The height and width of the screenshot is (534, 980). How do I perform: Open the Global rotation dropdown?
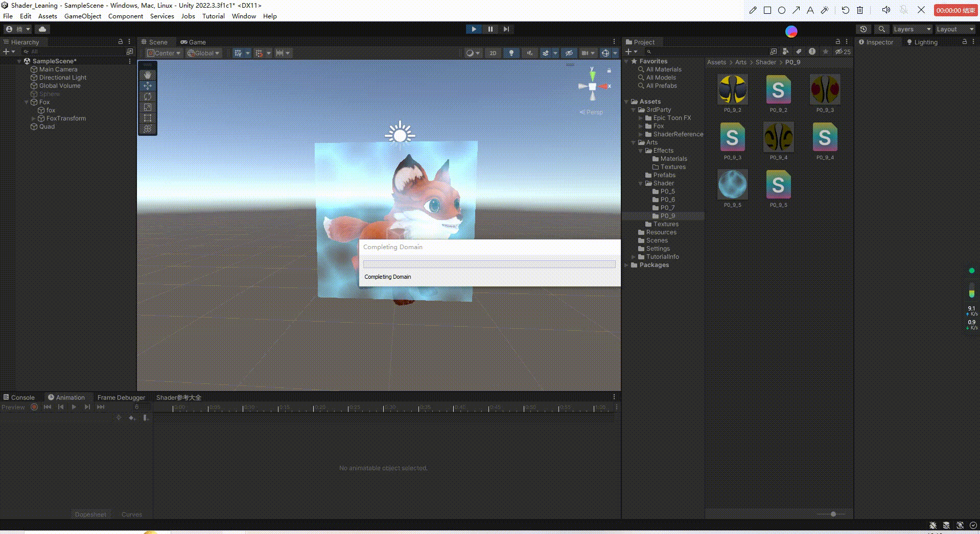tap(203, 53)
